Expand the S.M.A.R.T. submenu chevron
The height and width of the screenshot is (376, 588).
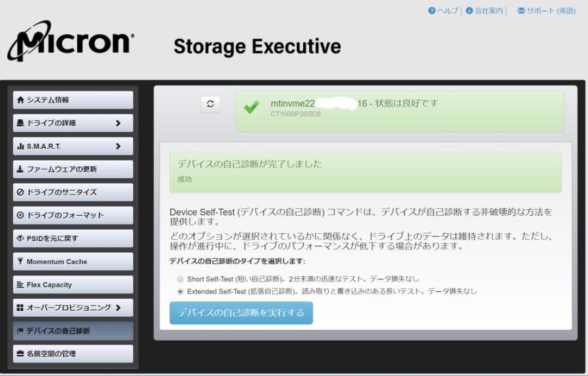(x=118, y=146)
